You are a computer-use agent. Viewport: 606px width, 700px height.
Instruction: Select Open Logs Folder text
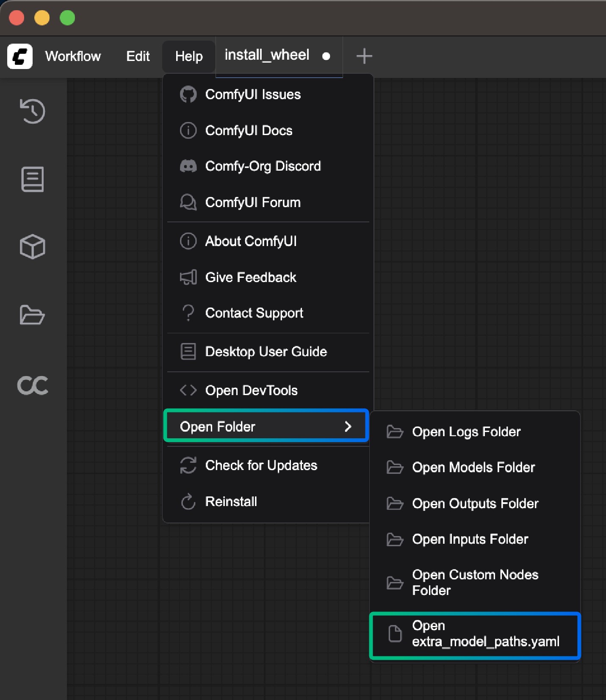(x=466, y=432)
